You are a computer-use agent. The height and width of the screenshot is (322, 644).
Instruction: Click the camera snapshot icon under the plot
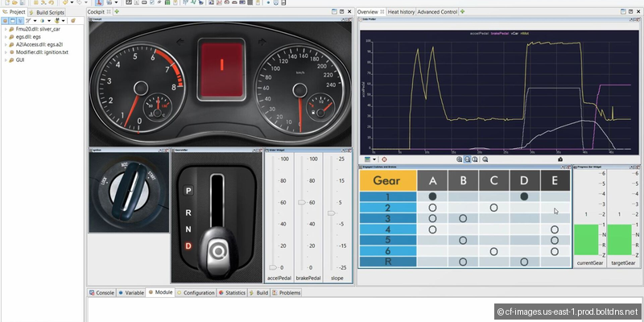pos(559,159)
